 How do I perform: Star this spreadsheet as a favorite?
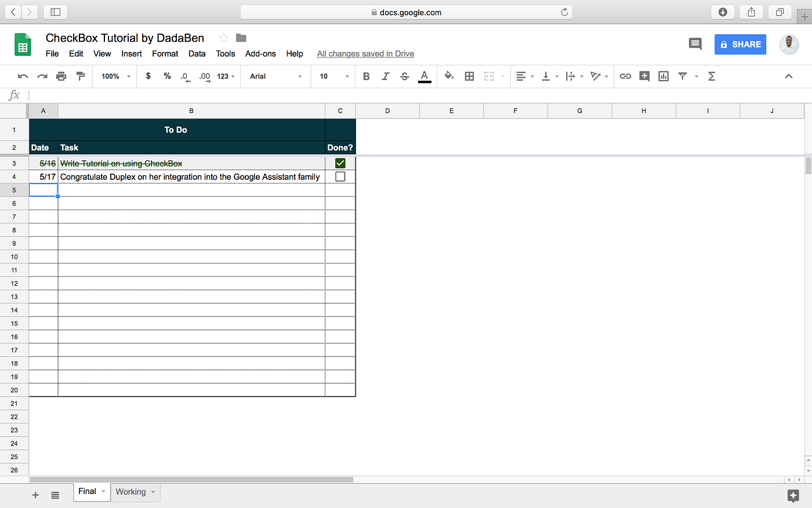click(223, 37)
